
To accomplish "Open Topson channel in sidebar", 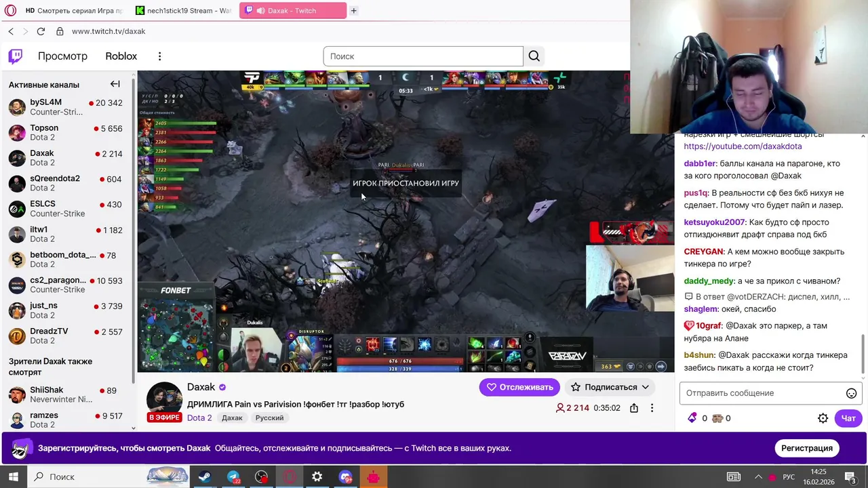I will (66, 132).
